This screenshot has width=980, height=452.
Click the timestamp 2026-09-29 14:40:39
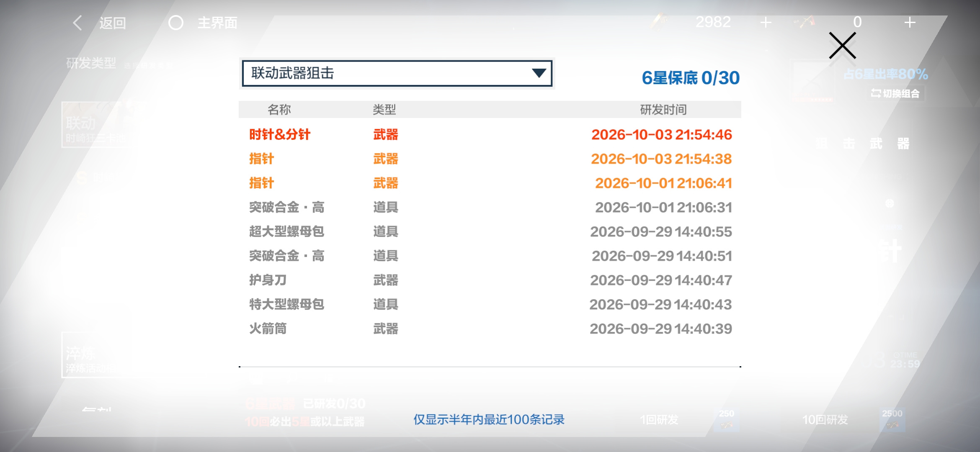pos(661,329)
